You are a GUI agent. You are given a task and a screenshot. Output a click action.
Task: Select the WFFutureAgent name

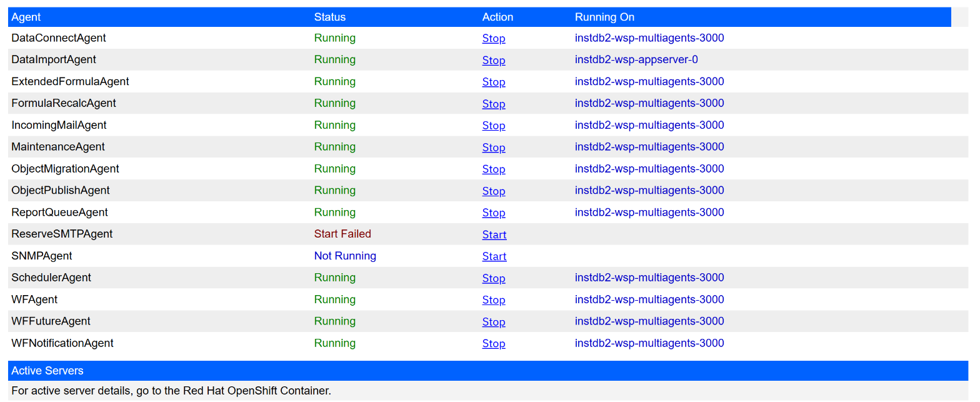pos(51,321)
